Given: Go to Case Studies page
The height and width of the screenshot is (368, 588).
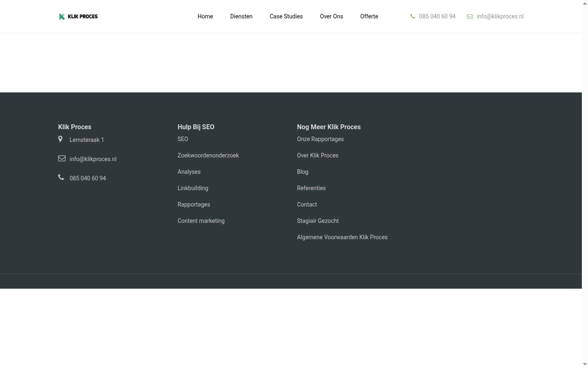Looking at the screenshot, I should (x=286, y=16).
